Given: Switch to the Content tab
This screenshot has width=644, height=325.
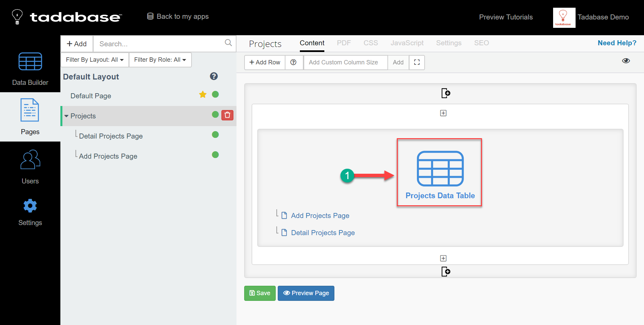Looking at the screenshot, I should [x=312, y=43].
